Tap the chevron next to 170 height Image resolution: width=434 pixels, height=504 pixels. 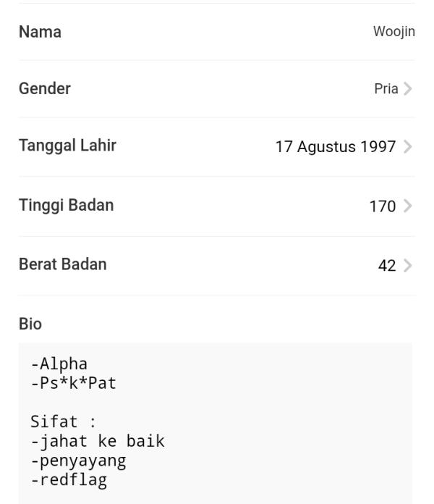[x=408, y=206]
